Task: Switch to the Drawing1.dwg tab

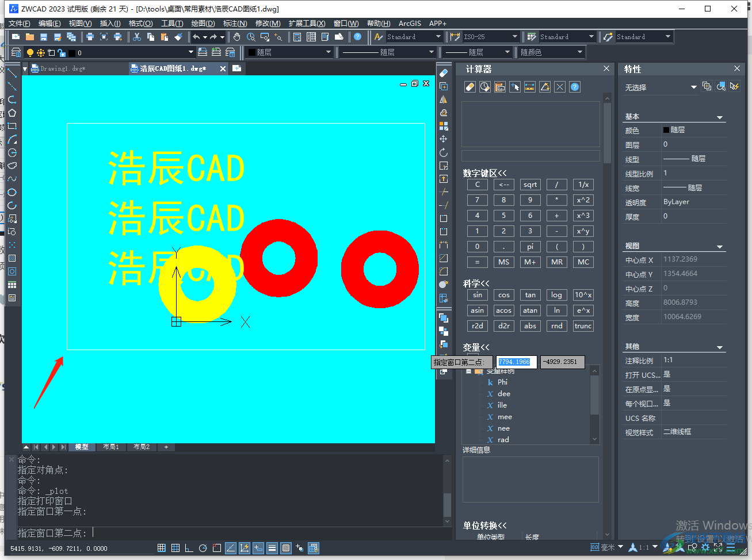Action: point(63,68)
